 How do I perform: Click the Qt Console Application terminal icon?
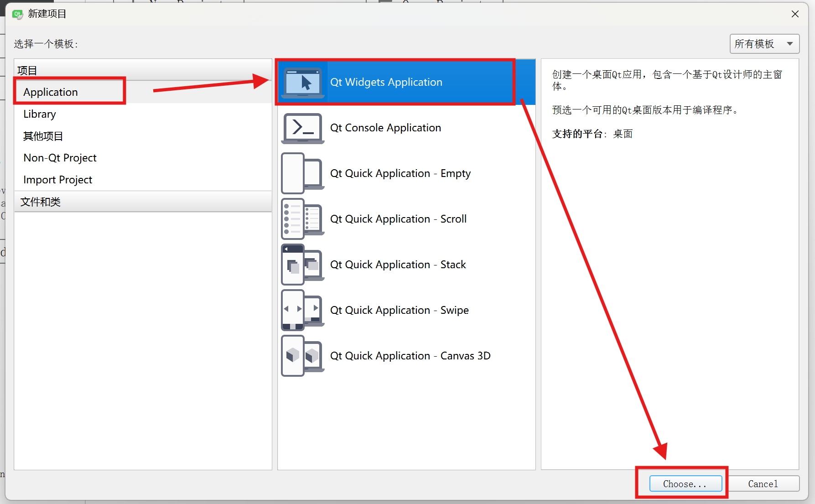click(x=303, y=128)
